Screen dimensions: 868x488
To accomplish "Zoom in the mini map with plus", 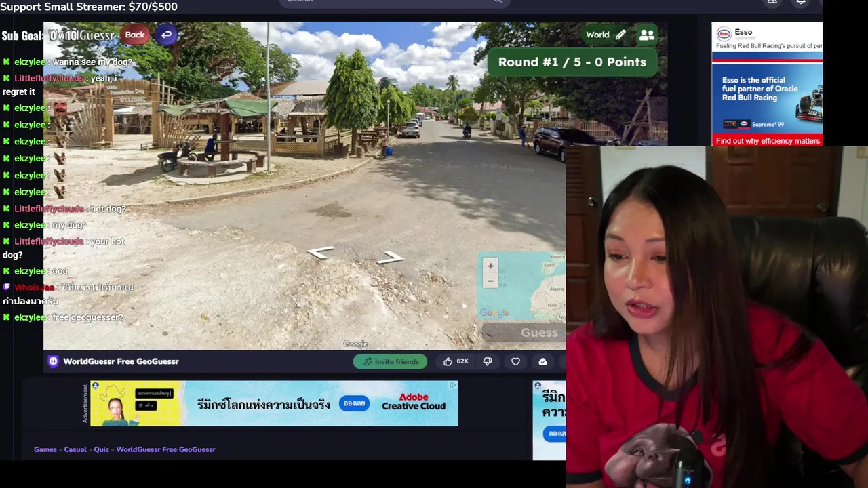I will (490, 266).
